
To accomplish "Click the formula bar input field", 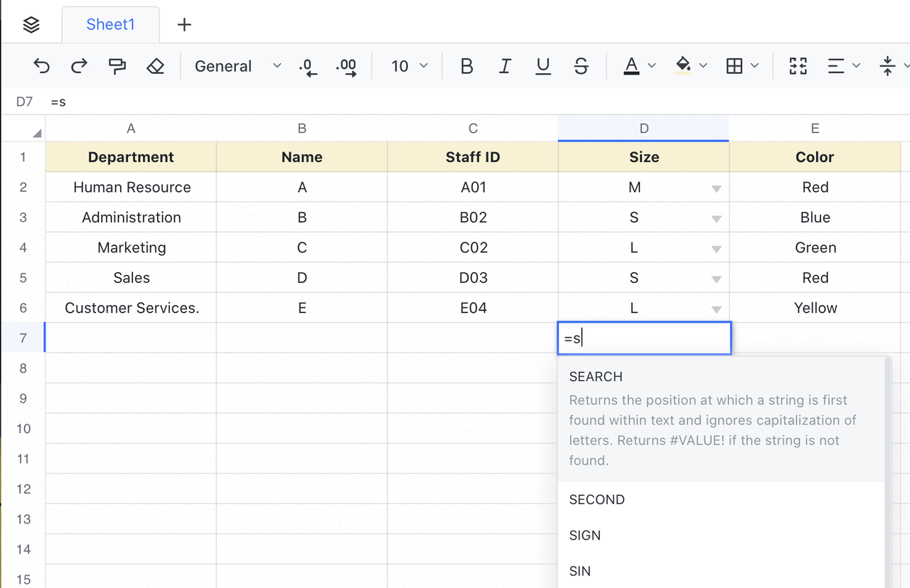I will 427,102.
